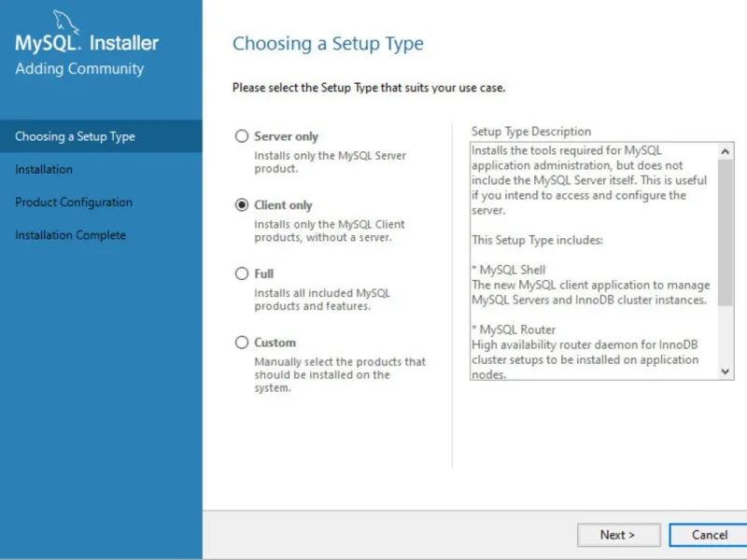The width and height of the screenshot is (747, 560).
Task: Click the '* MySQL Router' line in description
Action: click(x=514, y=329)
